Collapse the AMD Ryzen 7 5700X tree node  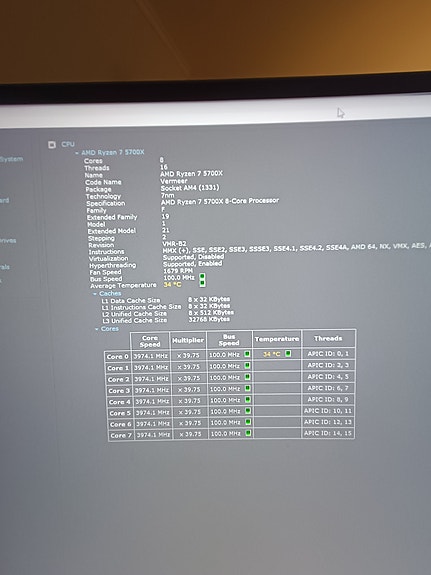[x=77, y=153]
